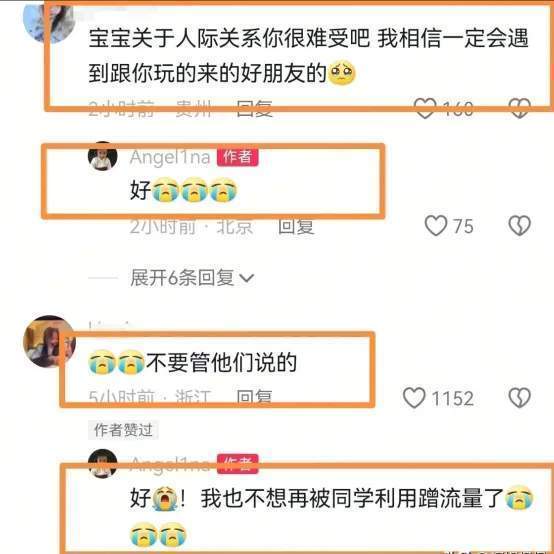Like the comment with 1152 likes

point(414,397)
